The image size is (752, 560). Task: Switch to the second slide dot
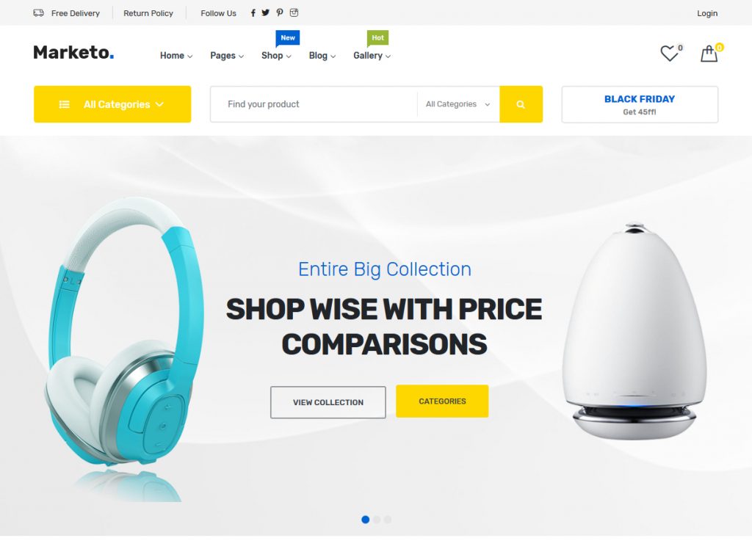point(377,519)
